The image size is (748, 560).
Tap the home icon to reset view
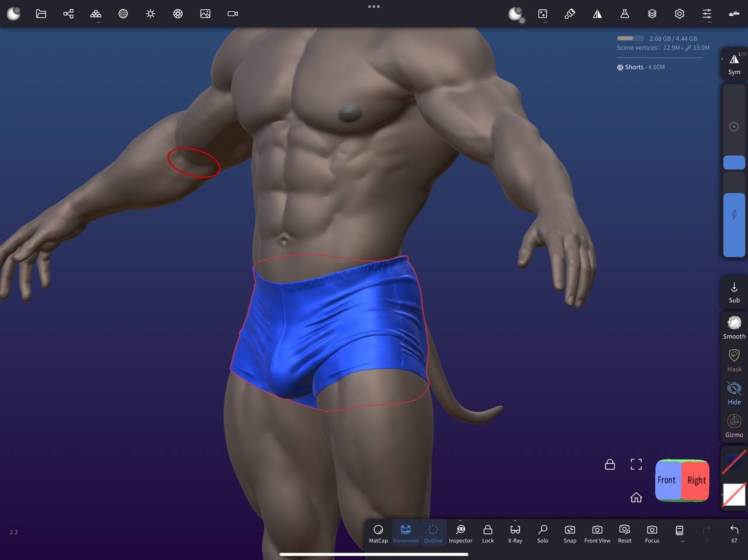tap(636, 498)
